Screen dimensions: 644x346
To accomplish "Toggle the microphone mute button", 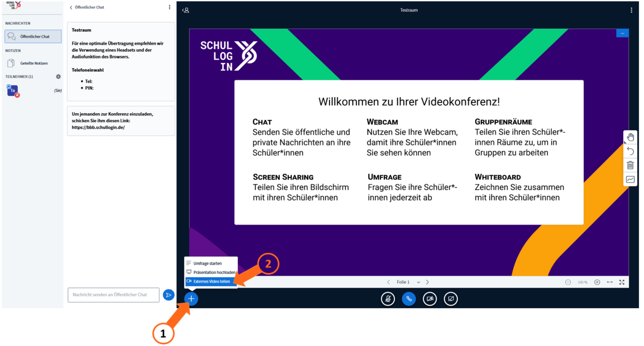I will pos(388,299).
